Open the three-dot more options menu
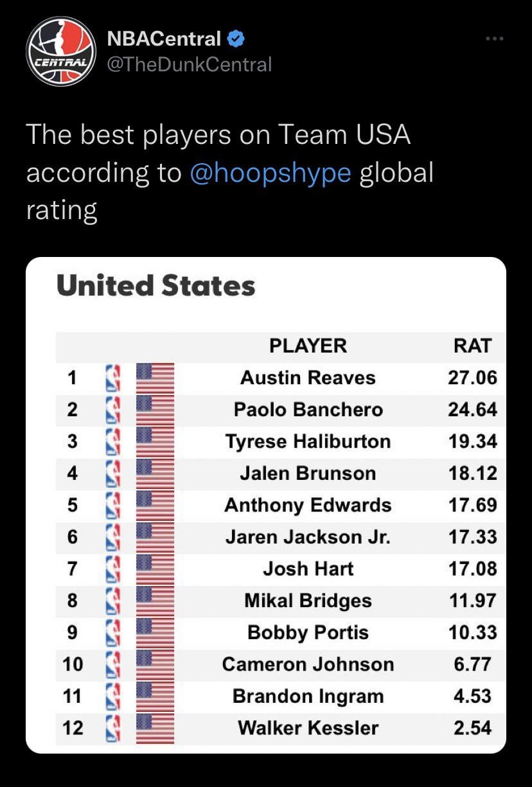532x787 pixels. tap(495, 40)
